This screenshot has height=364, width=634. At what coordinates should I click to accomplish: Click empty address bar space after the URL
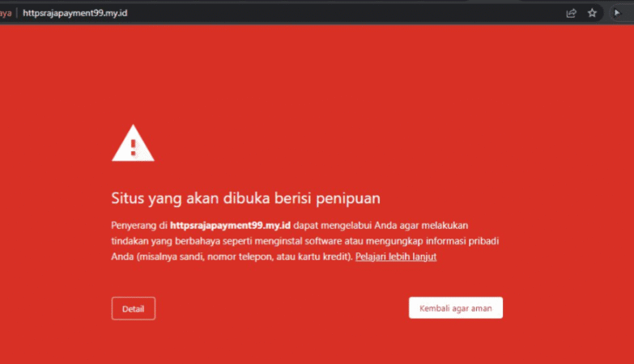click(x=324, y=12)
